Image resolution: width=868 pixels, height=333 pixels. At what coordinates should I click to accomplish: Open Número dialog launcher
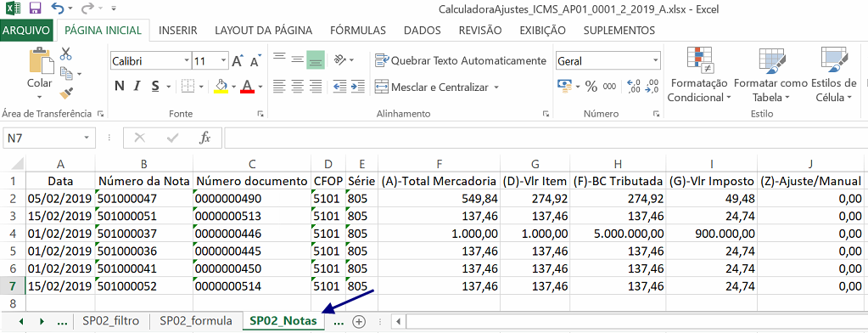(657, 114)
